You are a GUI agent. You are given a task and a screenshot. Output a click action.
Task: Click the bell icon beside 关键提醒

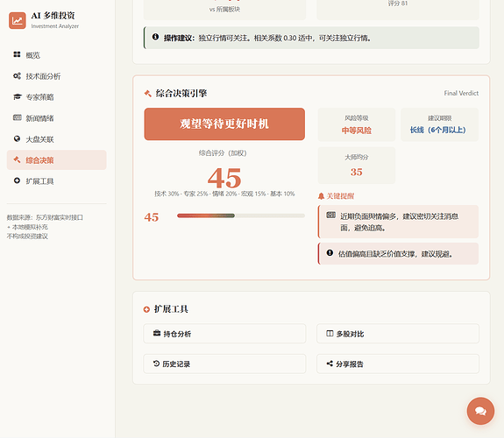coord(321,196)
